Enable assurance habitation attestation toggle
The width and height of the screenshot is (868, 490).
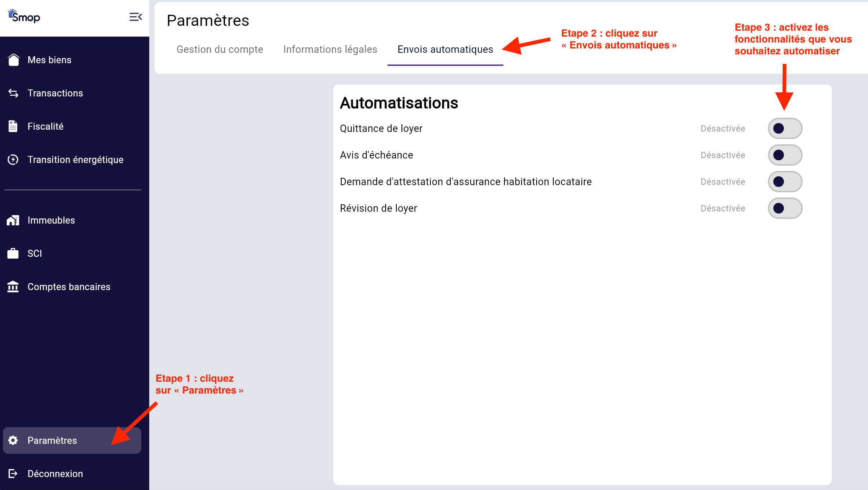(x=785, y=182)
